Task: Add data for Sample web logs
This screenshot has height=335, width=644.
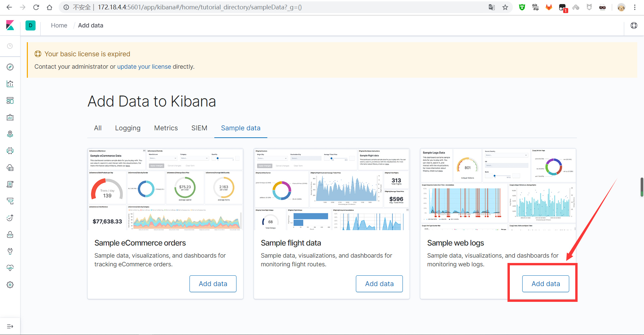Action: point(546,284)
